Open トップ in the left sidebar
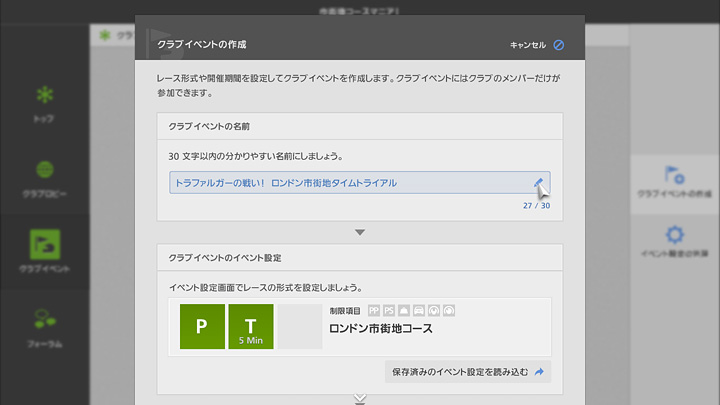Screen dimensions: 720x405 point(44,103)
